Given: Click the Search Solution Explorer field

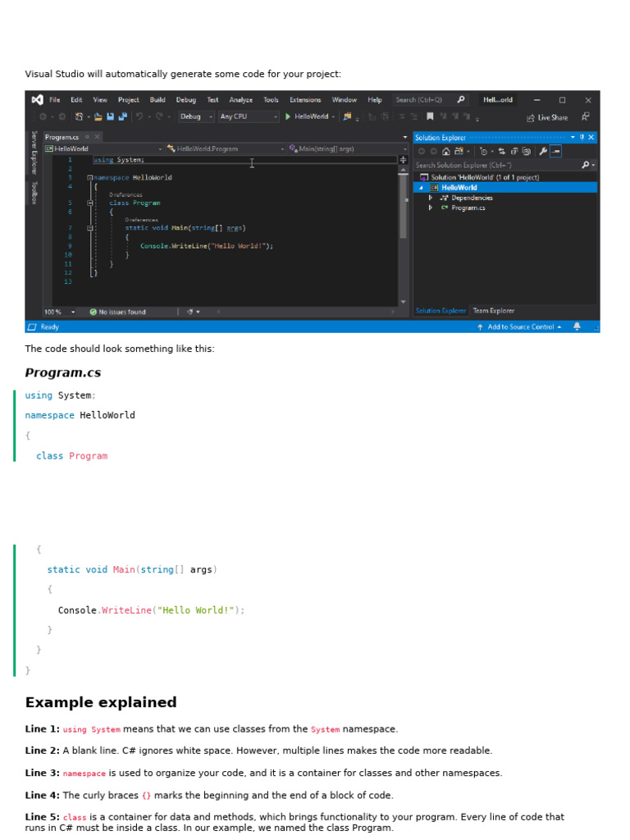Looking at the screenshot, I should point(505,165).
